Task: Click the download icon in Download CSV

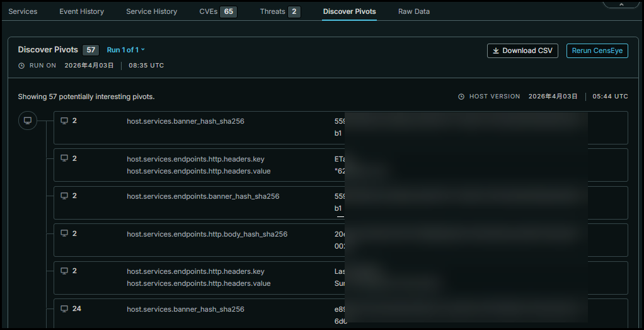Action: 496,51
